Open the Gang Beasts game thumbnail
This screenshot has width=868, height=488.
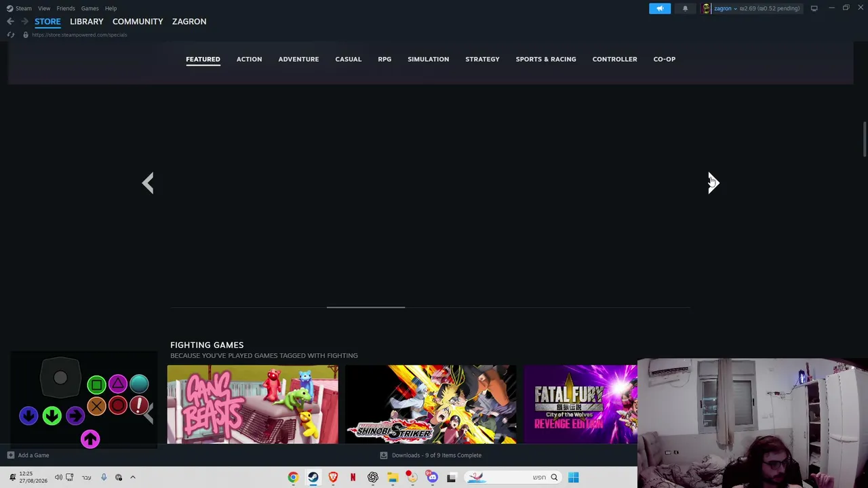coord(252,405)
